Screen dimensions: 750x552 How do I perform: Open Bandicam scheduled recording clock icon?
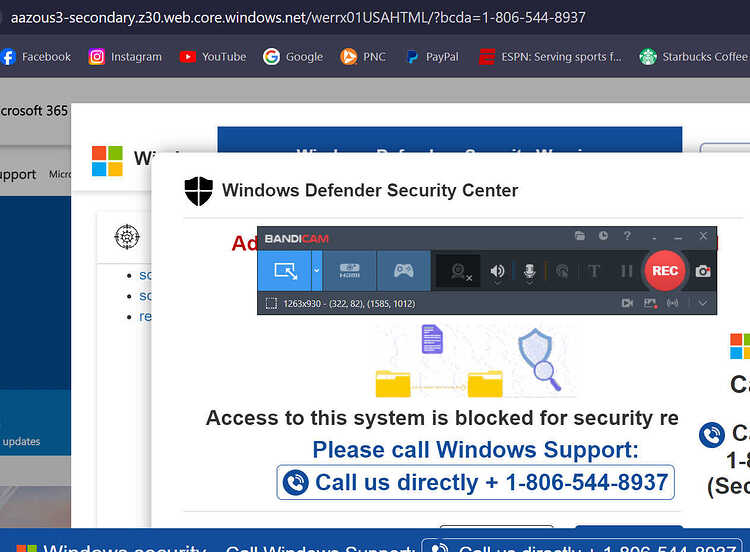coord(603,236)
